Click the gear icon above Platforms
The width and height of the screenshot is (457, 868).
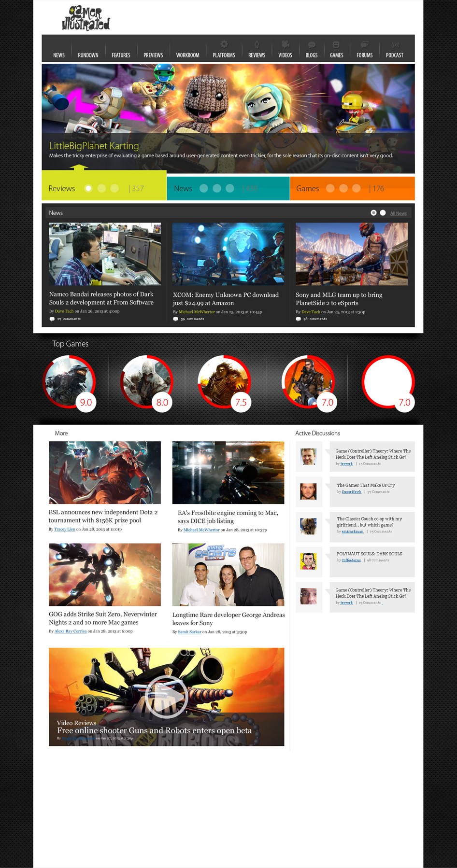tap(224, 44)
